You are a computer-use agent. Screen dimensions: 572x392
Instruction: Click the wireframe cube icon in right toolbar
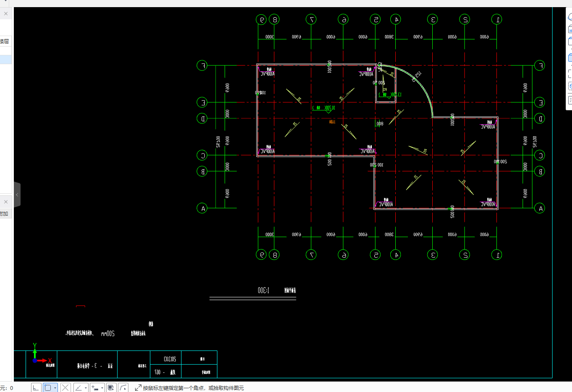(x=570, y=41)
